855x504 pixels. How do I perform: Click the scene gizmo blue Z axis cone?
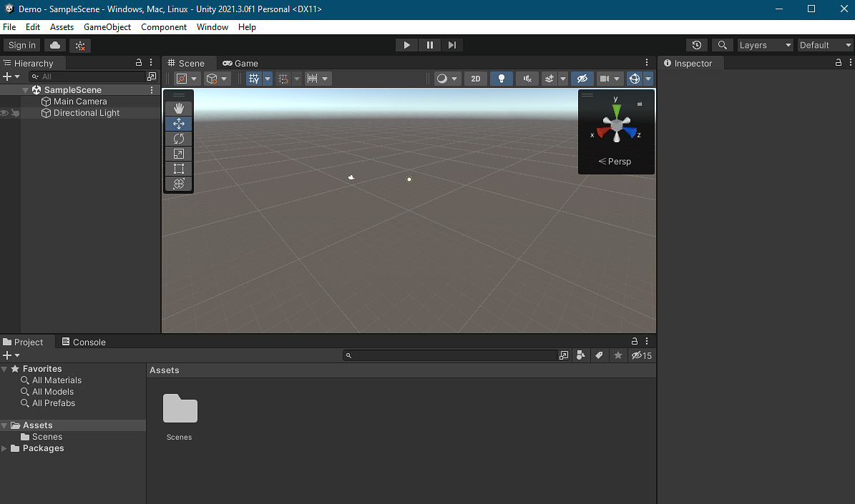[x=630, y=132]
